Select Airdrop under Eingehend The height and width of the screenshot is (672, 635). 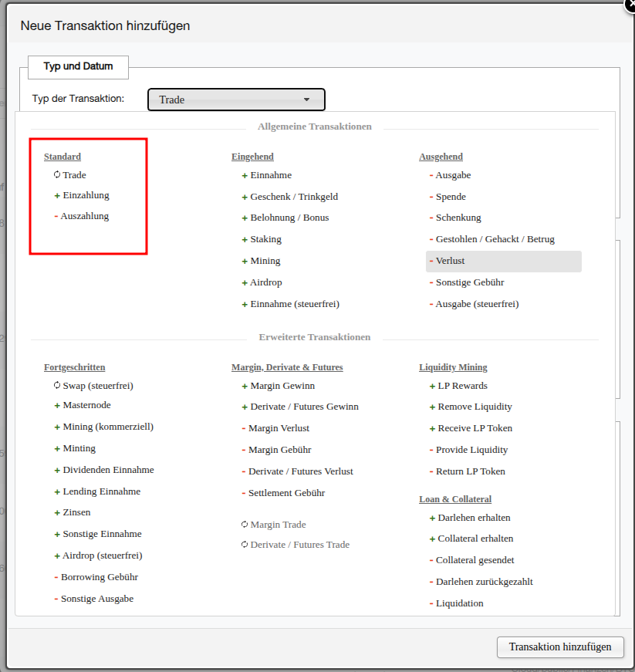tap(265, 282)
